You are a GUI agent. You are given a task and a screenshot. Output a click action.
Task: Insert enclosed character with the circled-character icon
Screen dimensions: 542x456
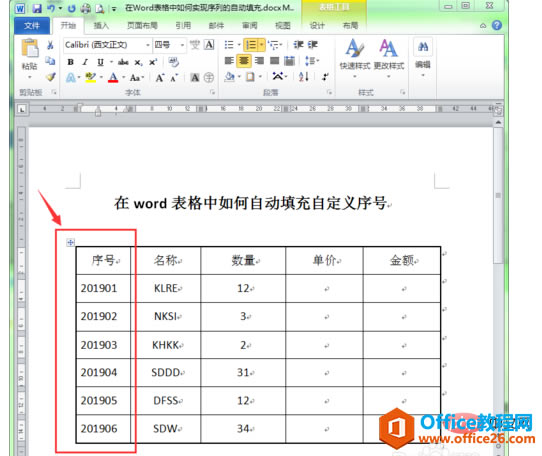pyautogui.click(x=209, y=78)
